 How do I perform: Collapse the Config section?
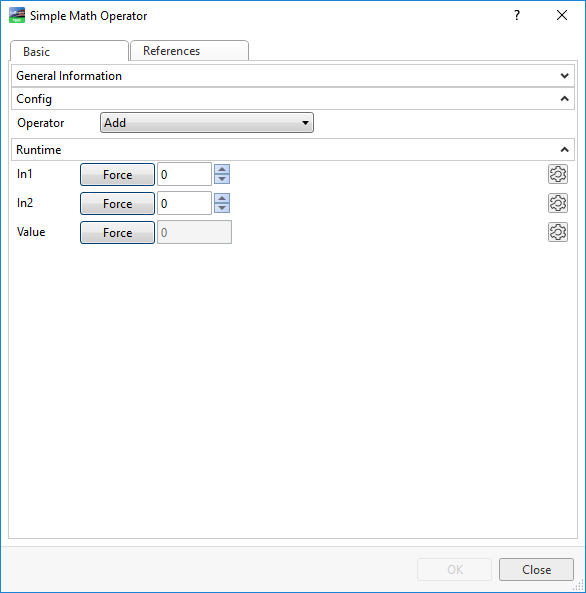pos(293,99)
